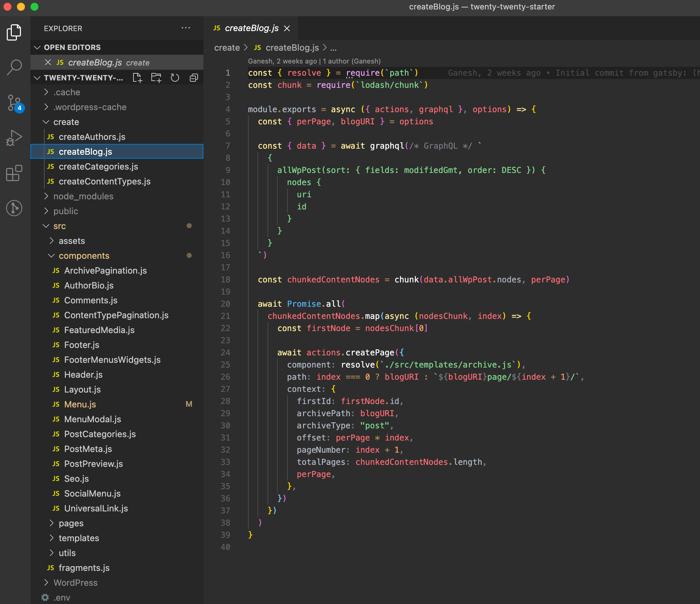
Task: Click 'createPage' on line 24
Action: click(x=370, y=353)
